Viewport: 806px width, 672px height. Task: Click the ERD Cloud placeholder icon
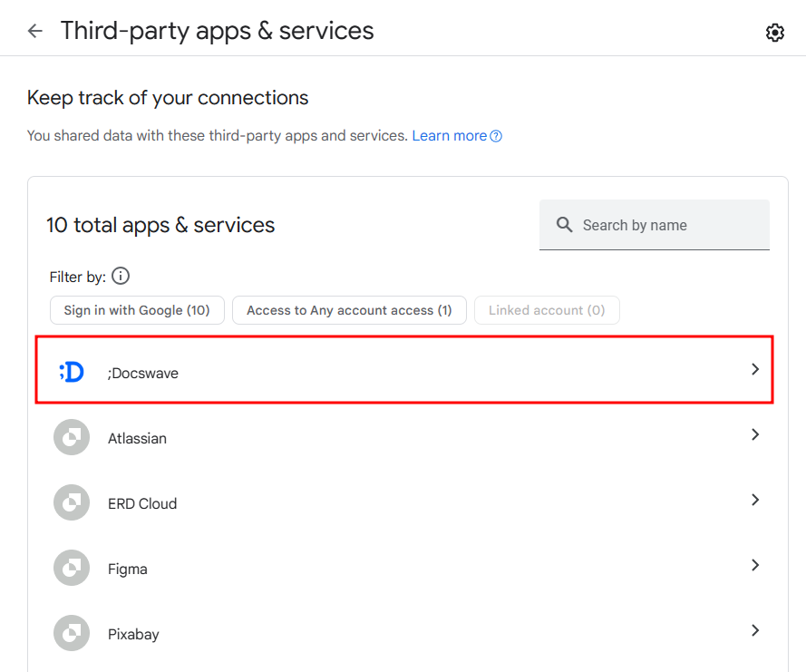point(72,502)
